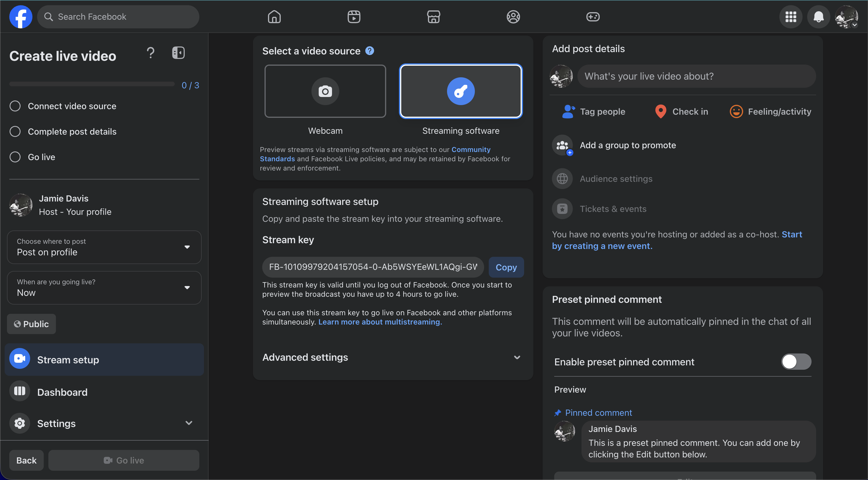Click the Facebook logo
Viewport: 868px width, 480px height.
point(21,17)
